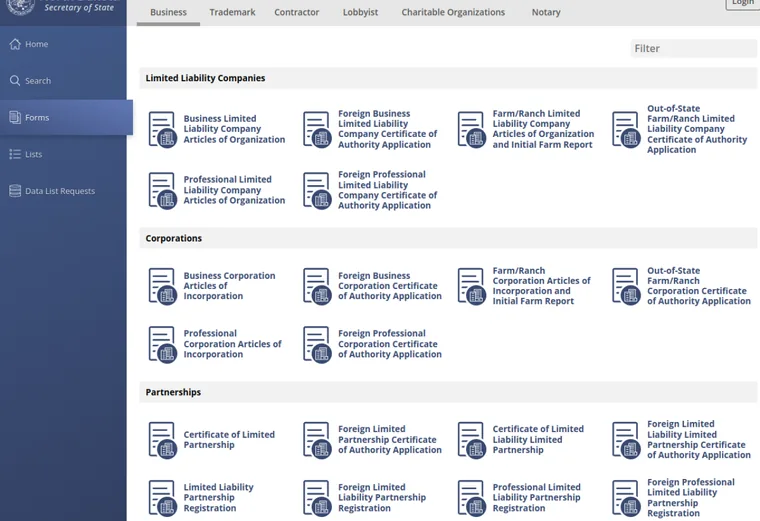Click icon for Business Corporation Articles of Incorporation
Screen dimensions: 760x521
pyautogui.click(x=162, y=286)
